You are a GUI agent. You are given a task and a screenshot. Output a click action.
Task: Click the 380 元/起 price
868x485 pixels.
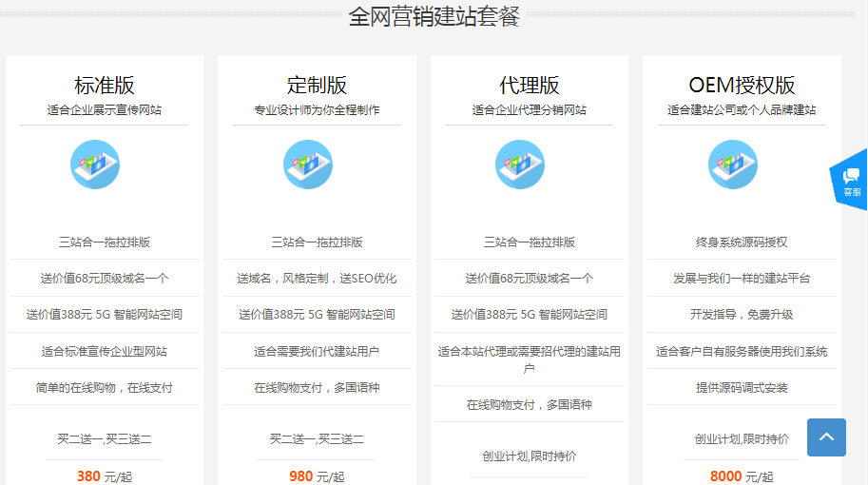pos(105,475)
